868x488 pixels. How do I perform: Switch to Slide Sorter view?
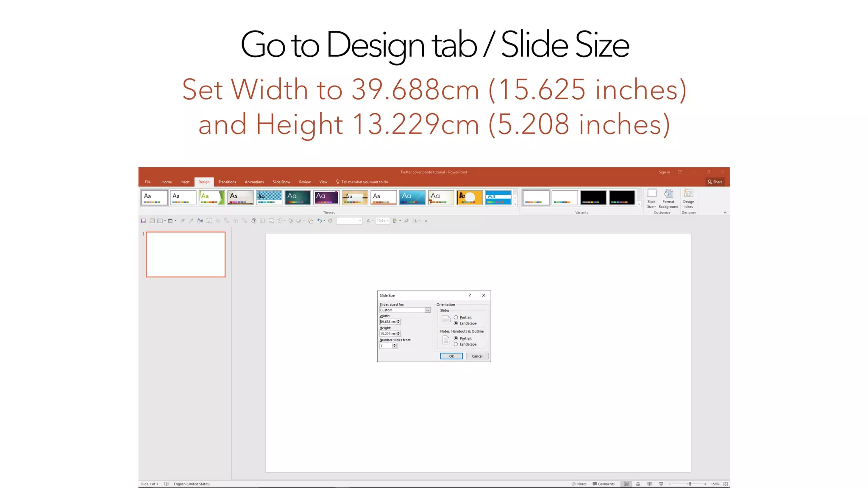[x=638, y=484]
